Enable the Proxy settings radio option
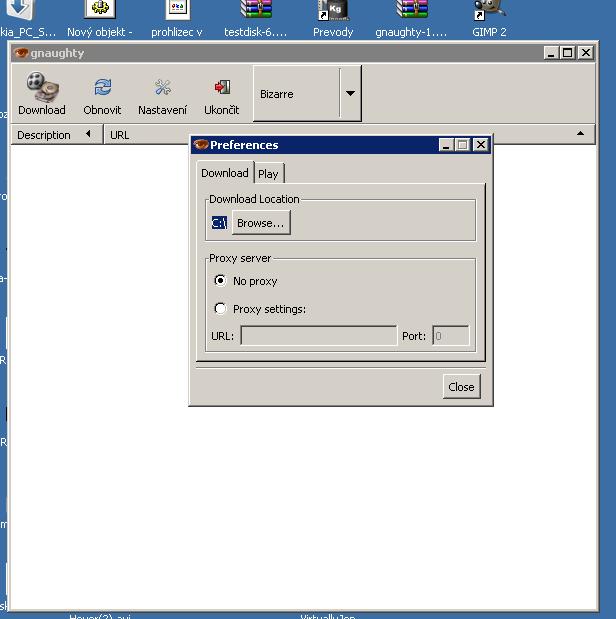616x619 pixels. point(221,309)
